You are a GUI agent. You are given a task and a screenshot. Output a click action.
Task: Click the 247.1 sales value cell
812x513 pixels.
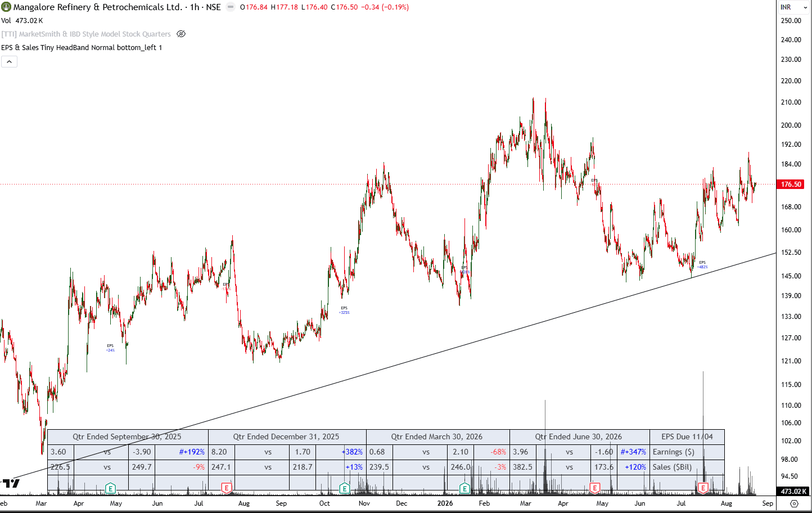point(221,467)
